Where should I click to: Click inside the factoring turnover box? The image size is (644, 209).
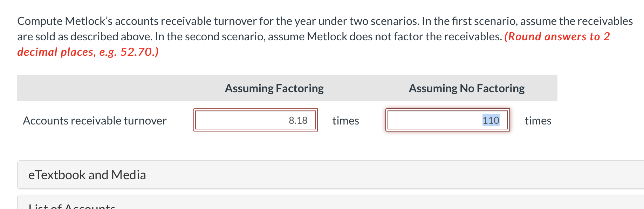pyautogui.click(x=255, y=120)
